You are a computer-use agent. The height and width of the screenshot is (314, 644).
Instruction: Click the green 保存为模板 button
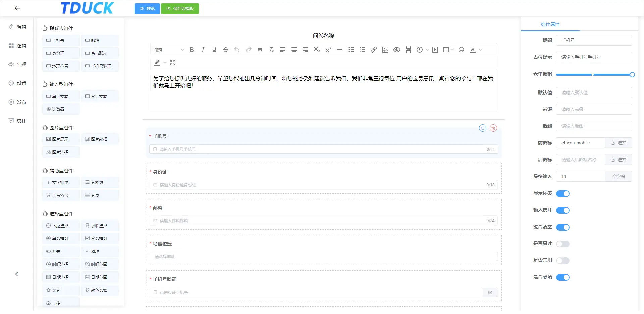[x=180, y=9]
